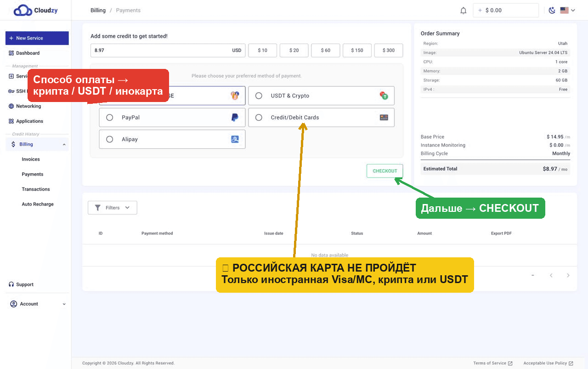This screenshot has height=369, width=588.
Task: Open the US flag language selector
Action: point(568,10)
